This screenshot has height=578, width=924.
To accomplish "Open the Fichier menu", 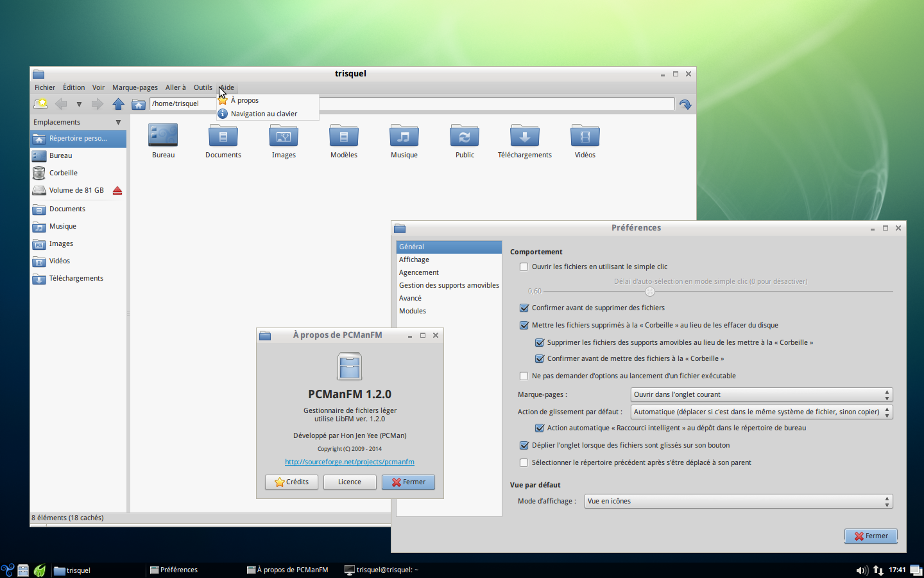I will pyautogui.click(x=45, y=87).
